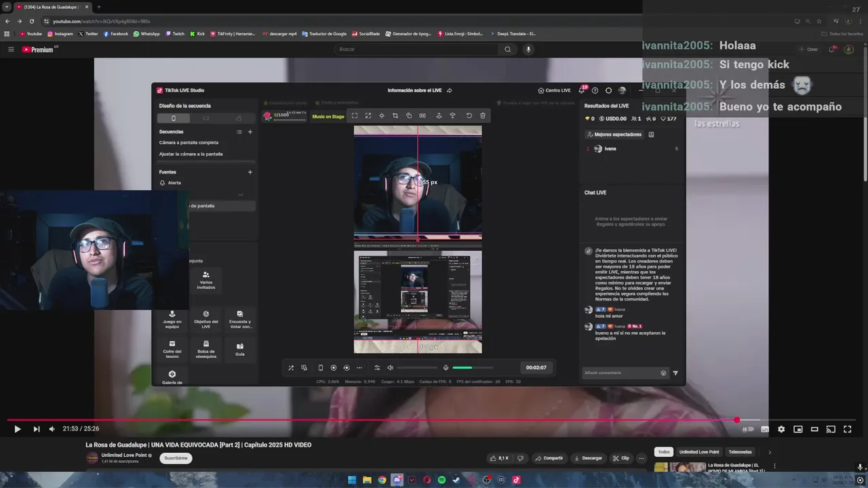Click the expand fullscreen icon in source toolbar

[x=368, y=116]
